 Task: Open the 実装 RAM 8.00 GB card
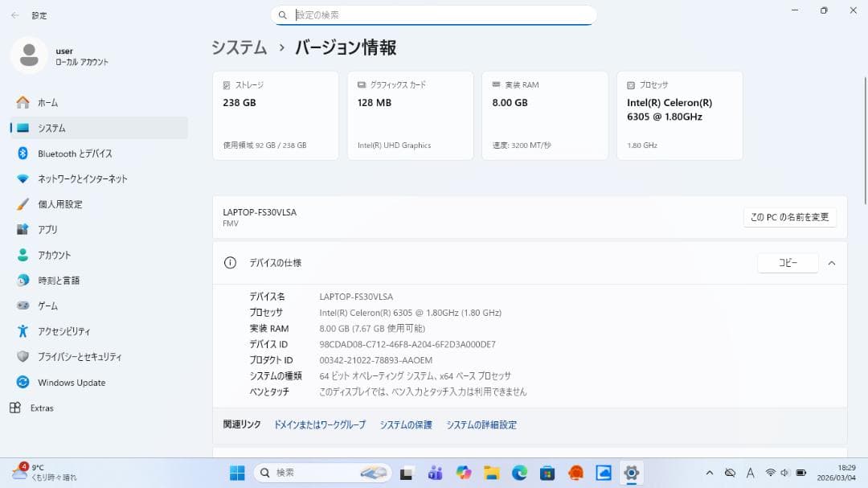545,115
